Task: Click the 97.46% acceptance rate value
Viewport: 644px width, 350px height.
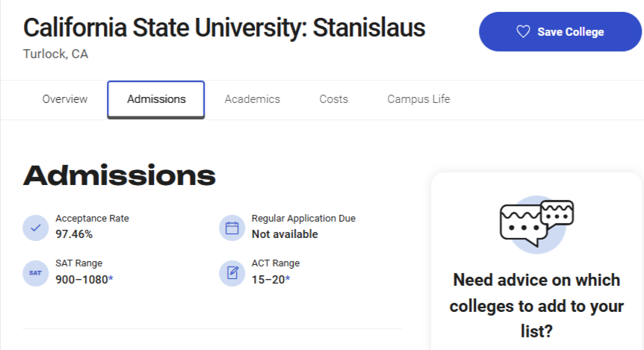Action: click(74, 234)
